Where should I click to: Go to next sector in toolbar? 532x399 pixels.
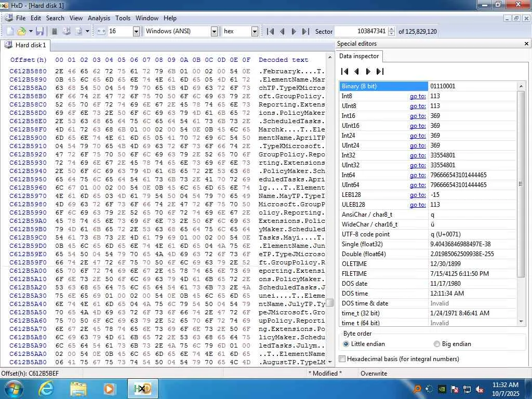click(294, 31)
